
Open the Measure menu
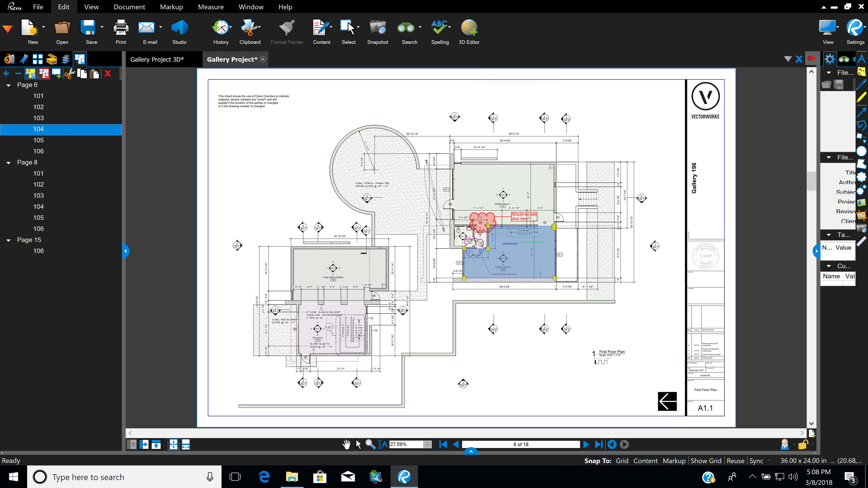click(211, 7)
